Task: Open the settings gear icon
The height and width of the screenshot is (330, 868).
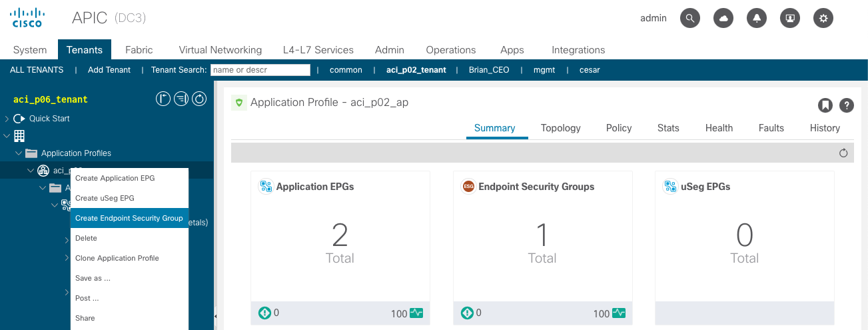Action: [823, 18]
